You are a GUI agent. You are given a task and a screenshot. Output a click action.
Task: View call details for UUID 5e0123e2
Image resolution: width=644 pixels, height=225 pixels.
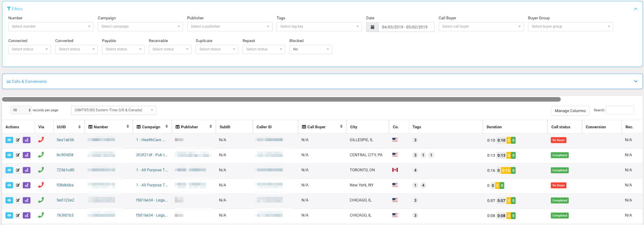coord(9,200)
